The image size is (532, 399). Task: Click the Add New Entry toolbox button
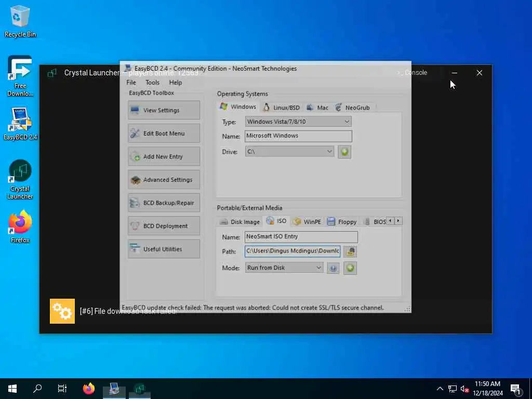[164, 156]
